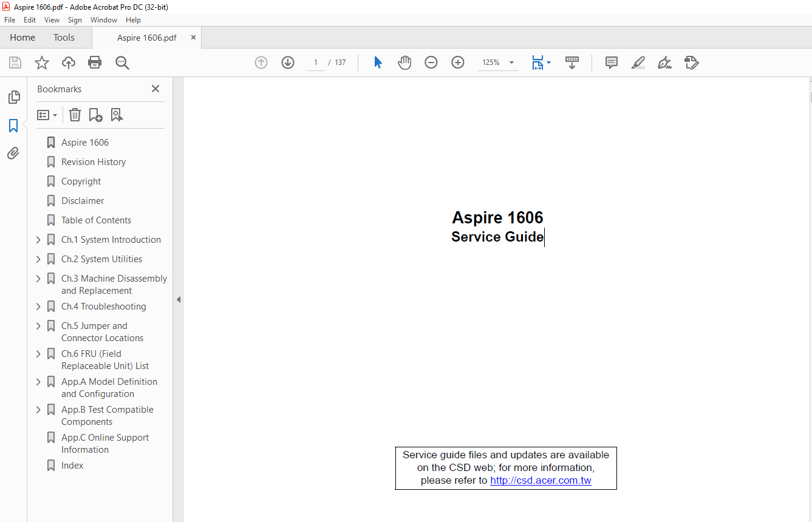812x522 pixels.
Task: Go to previous page arrow
Action: click(261, 63)
